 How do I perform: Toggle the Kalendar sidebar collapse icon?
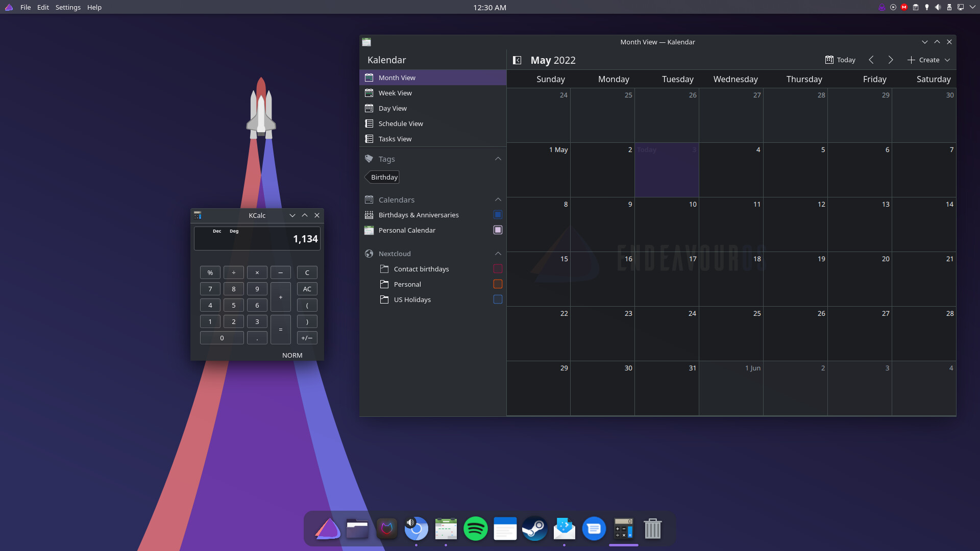517,60
